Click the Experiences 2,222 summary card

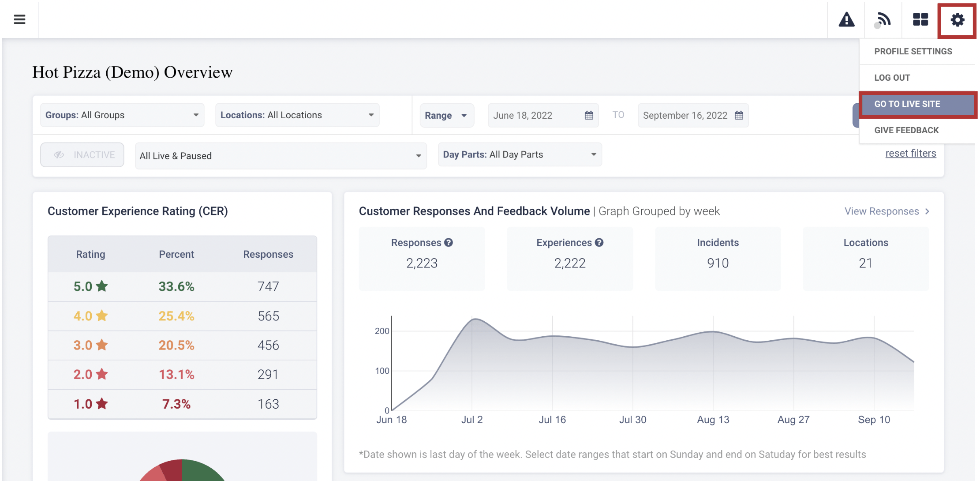(570, 259)
